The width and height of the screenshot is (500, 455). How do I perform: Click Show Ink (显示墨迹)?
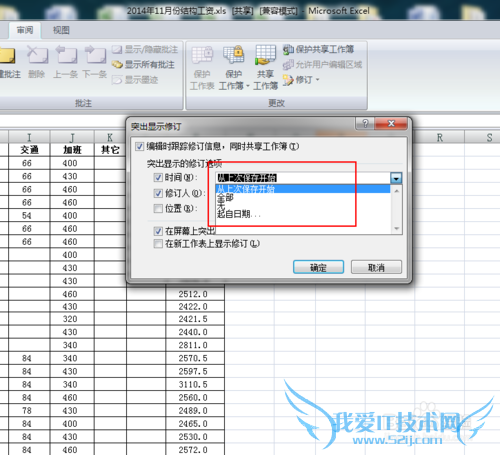click(135, 80)
